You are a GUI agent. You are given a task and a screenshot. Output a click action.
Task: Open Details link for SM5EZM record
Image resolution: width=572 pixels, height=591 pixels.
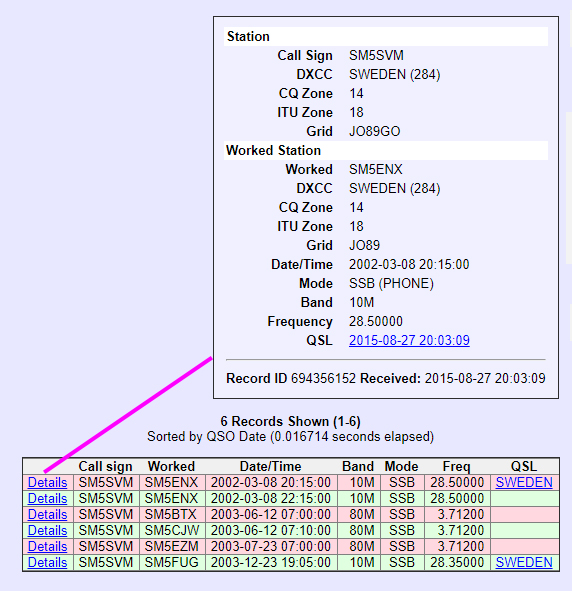pyautogui.click(x=47, y=547)
